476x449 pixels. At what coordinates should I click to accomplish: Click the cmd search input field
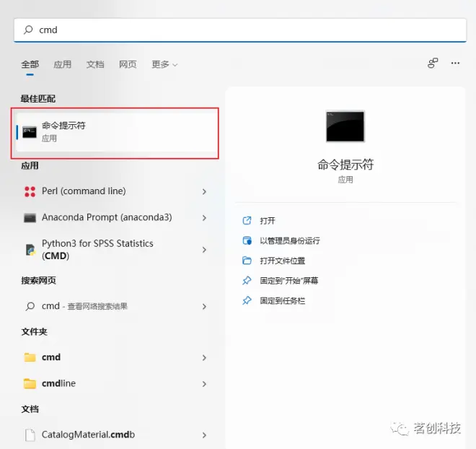(x=240, y=30)
